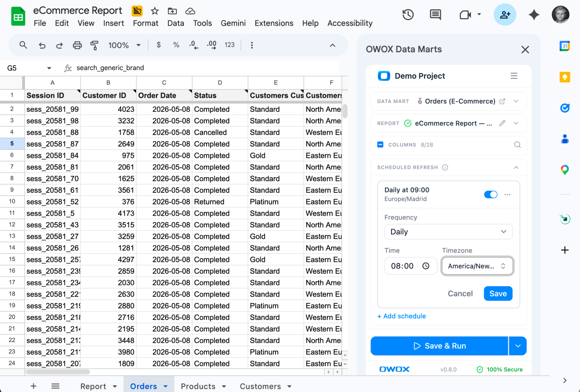Expand the Data Mart Orders section chevron
The height and width of the screenshot is (392, 580).
516,101
